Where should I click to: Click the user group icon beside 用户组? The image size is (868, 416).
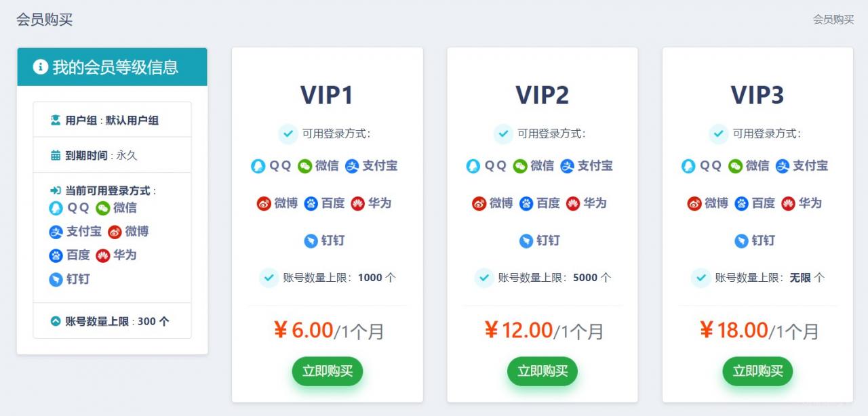[x=56, y=120]
